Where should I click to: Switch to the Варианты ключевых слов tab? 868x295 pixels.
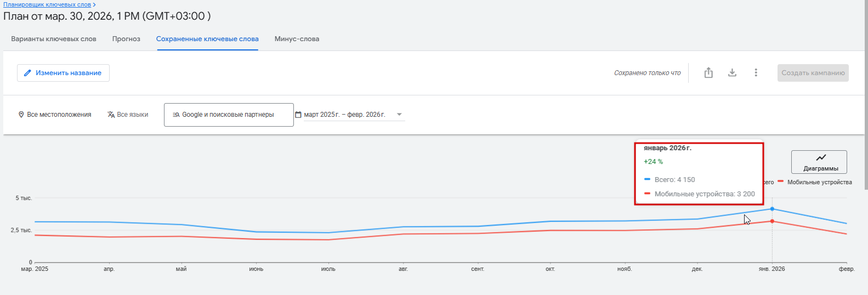coord(54,39)
